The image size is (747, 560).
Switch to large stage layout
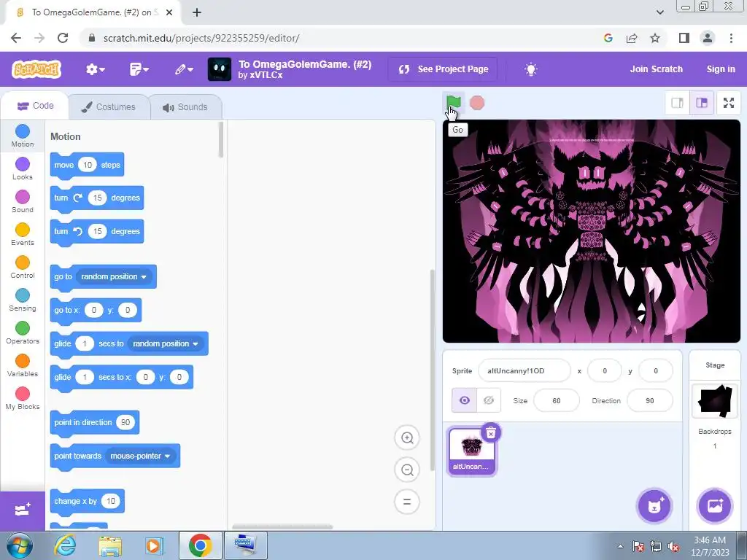tap(702, 103)
